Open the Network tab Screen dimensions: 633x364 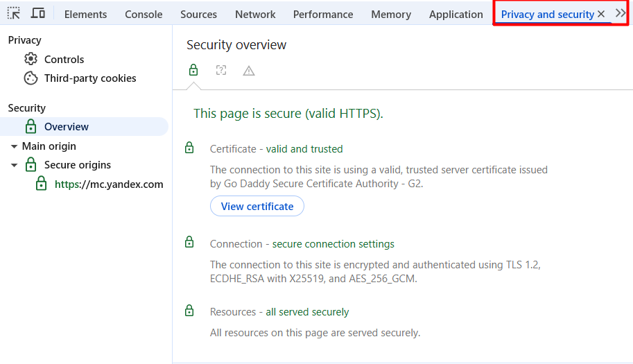[255, 15]
